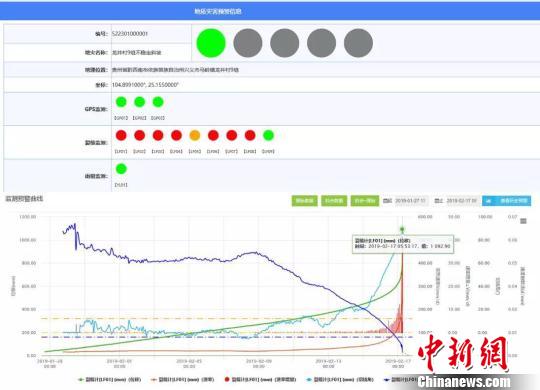
Task: Click the leftmost green button above chart
Action: (x=305, y=201)
